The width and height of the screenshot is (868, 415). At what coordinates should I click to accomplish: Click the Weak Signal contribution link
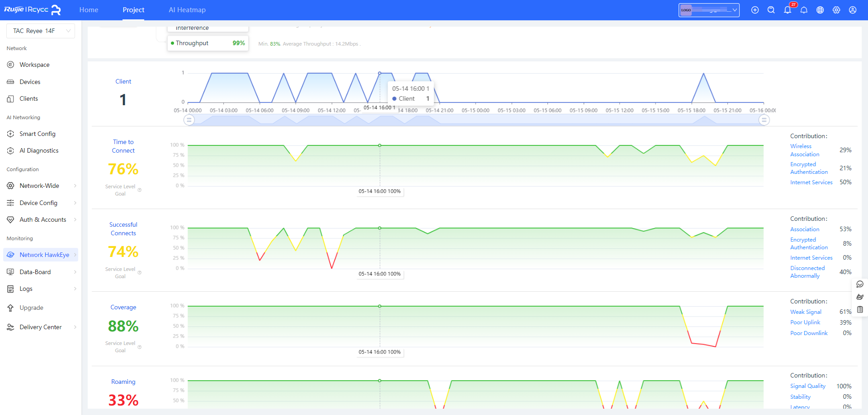[x=805, y=312]
